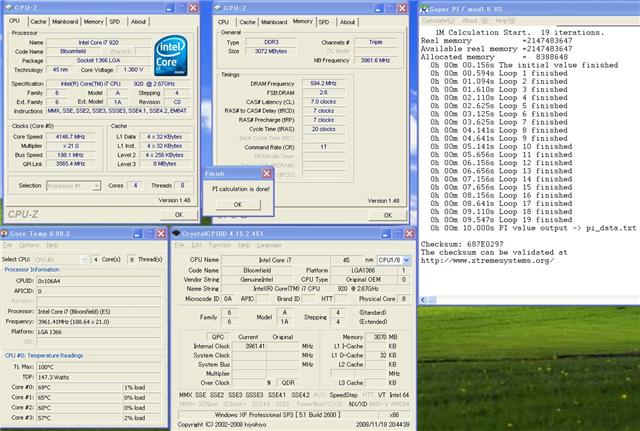Open Language menu in CrystalCPUID
640x431 pixels.
click(x=269, y=245)
